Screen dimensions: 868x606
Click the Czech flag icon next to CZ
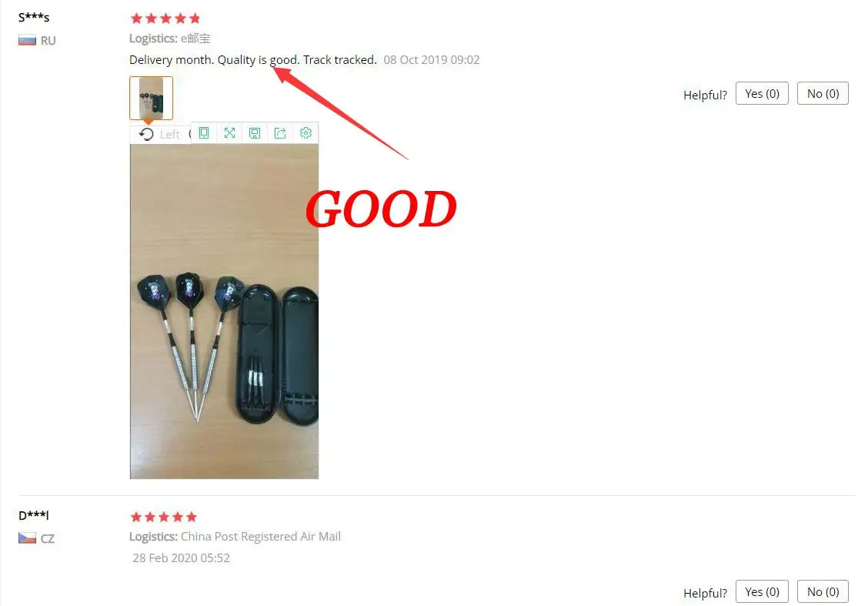point(27,538)
